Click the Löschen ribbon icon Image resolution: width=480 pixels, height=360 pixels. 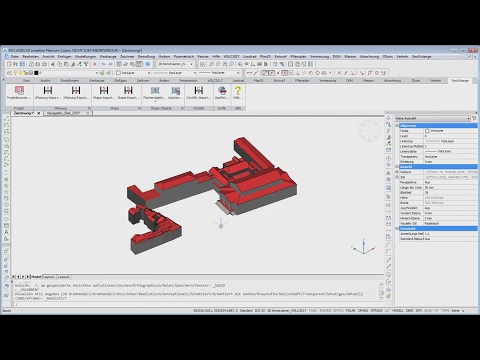pos(175,92)
